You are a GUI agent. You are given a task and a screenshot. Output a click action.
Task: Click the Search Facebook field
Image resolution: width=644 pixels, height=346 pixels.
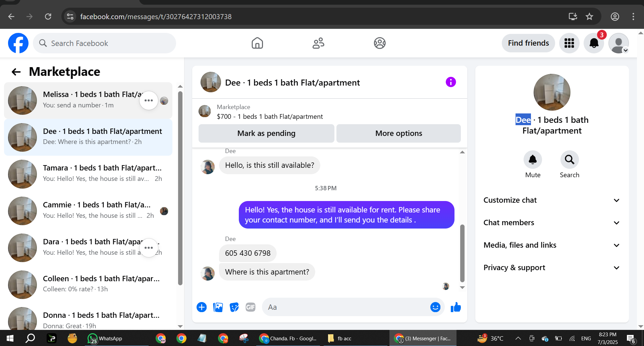[x=104, y=43]
